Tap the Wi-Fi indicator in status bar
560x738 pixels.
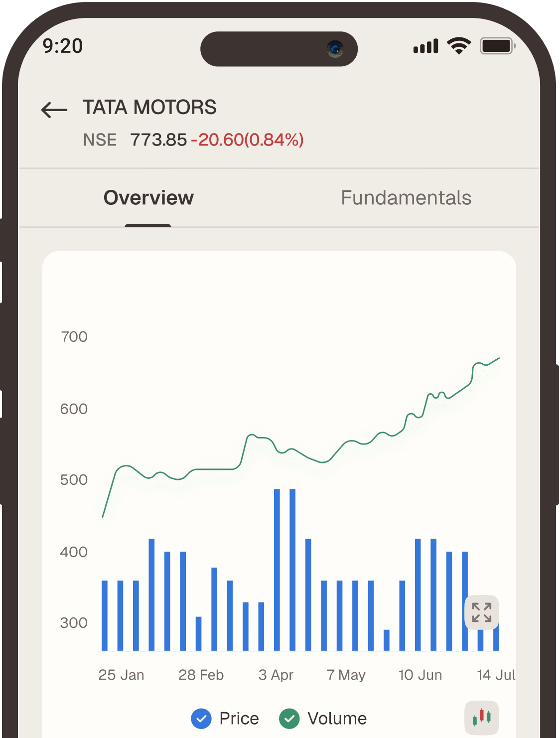coord(459,46)
